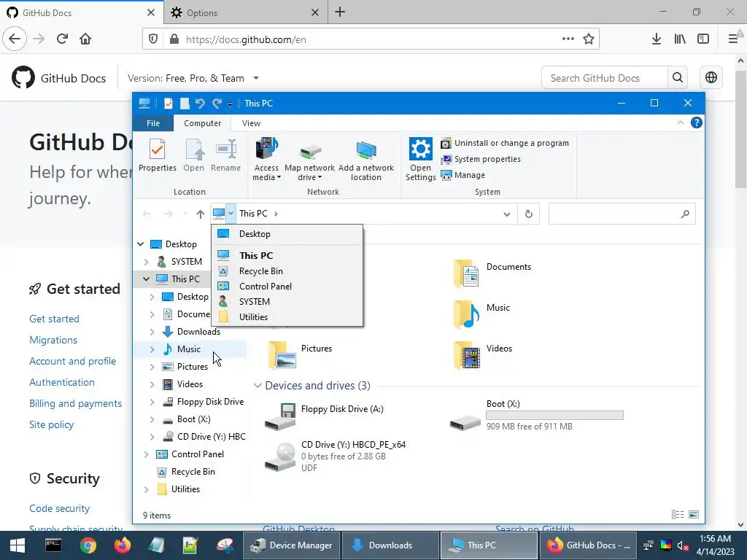The image size is (747, 560).
Task: Select Utilities folder in the navigation tree
Action: pyautogui.click(x=185, y=489)
